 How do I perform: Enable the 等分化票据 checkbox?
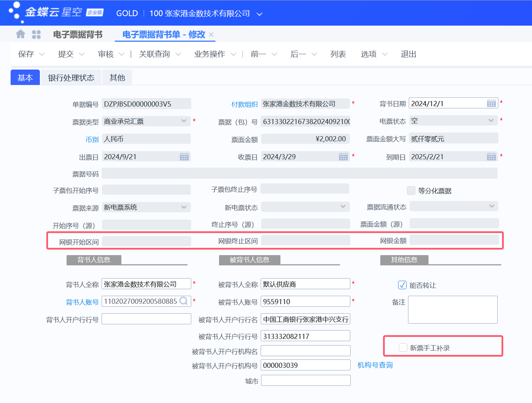pyautogui.click(x=410, y=190)
